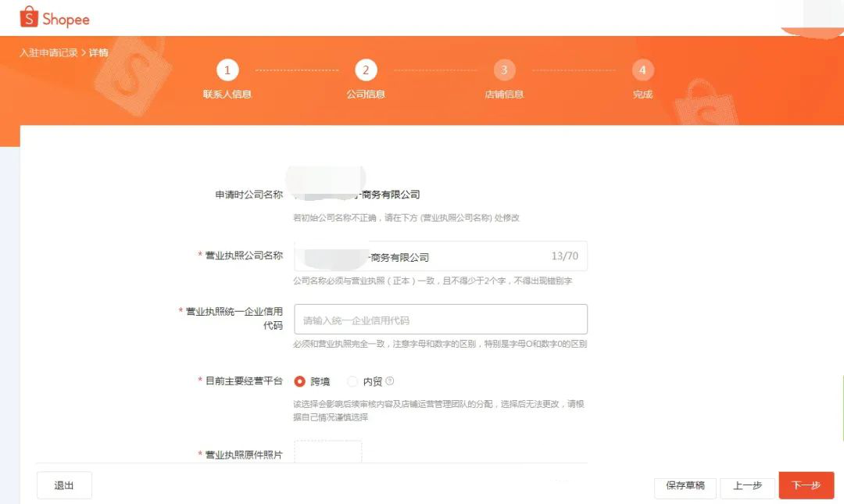
Task: Select step 1 circle 联系人信息
Action: 227,70
